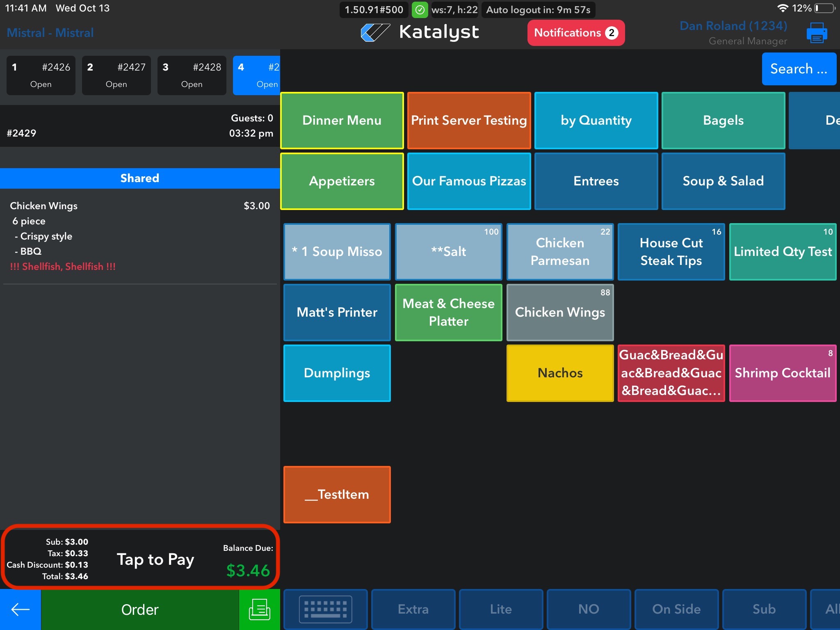Add Shrimp Cocktail to the order

[782, 373]
